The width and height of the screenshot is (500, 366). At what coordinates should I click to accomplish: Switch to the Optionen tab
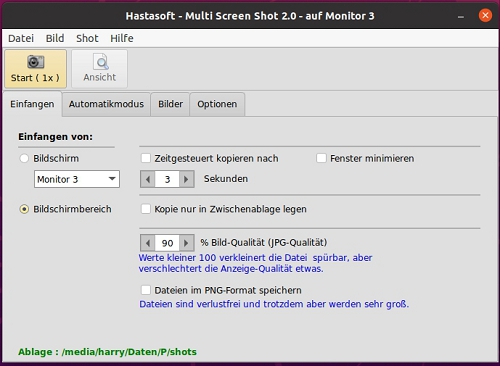point(217,104)
